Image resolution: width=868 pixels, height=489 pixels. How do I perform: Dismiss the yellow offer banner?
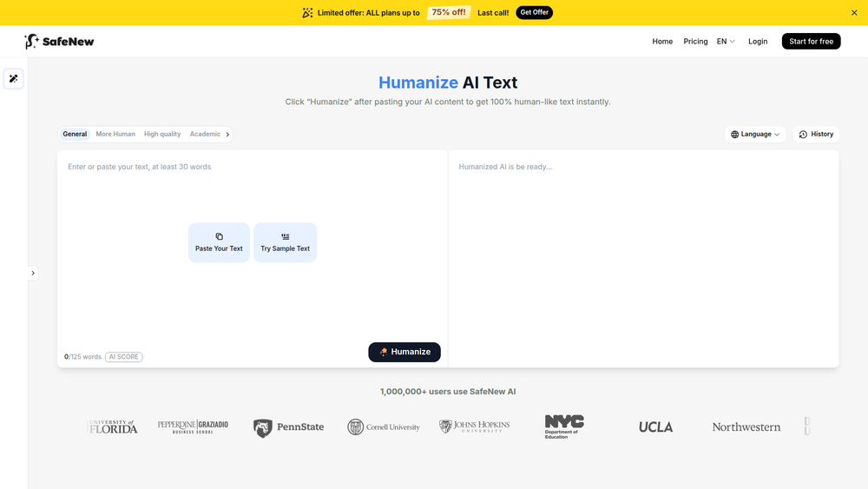pos(854,13)
